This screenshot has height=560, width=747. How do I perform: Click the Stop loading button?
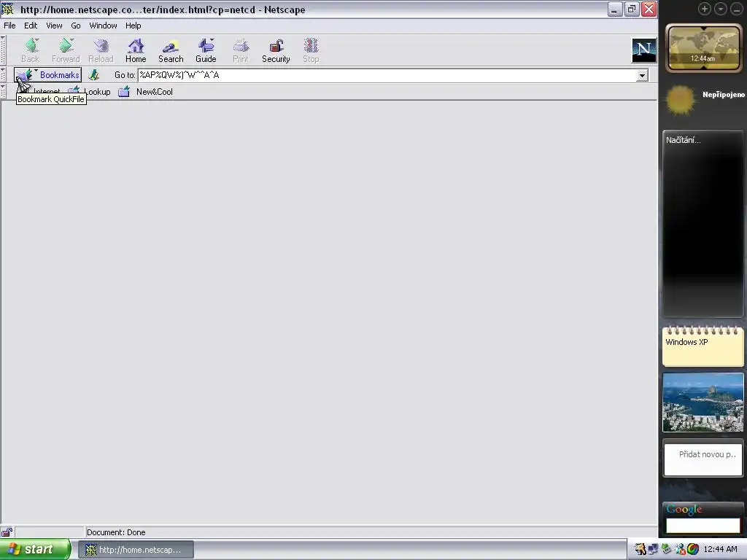(311, 50)
